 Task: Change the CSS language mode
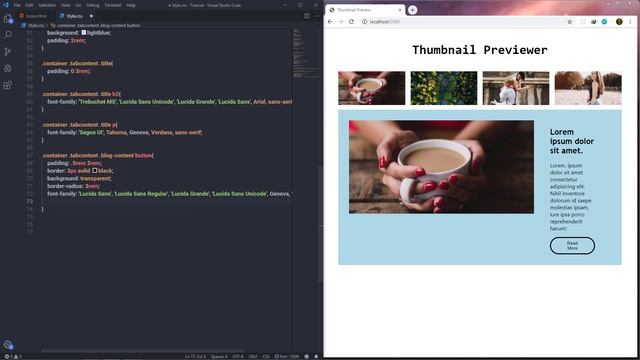[x=266, y=356]
